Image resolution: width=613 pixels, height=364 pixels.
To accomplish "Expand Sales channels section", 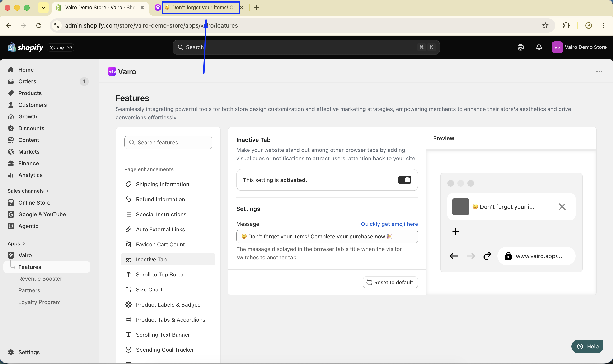I will pyautogui.click(x=28, y=191).
